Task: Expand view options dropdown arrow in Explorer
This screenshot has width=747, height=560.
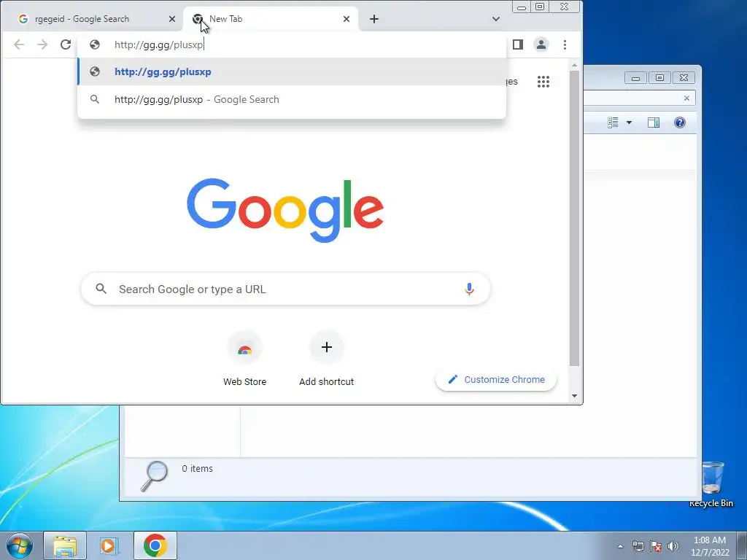Action: [629, 122]
